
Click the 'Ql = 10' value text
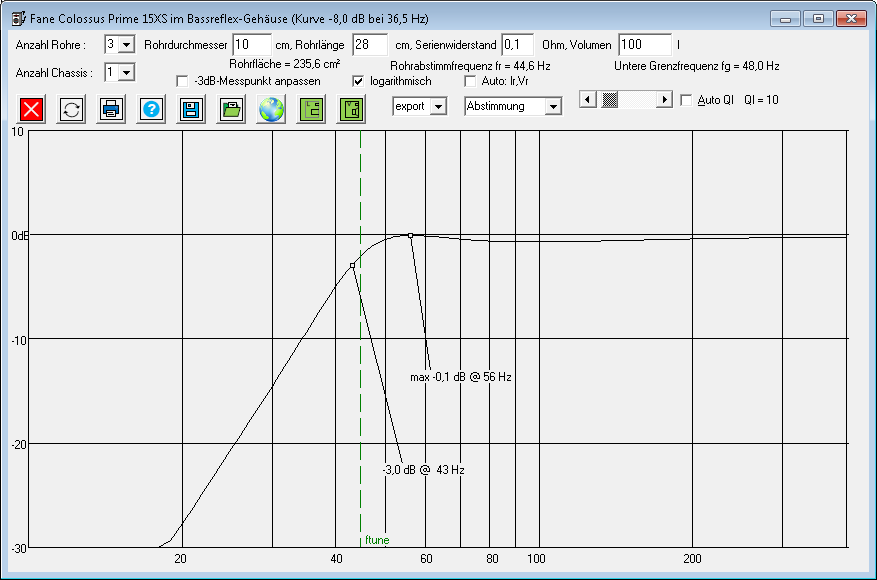(761, 100)
